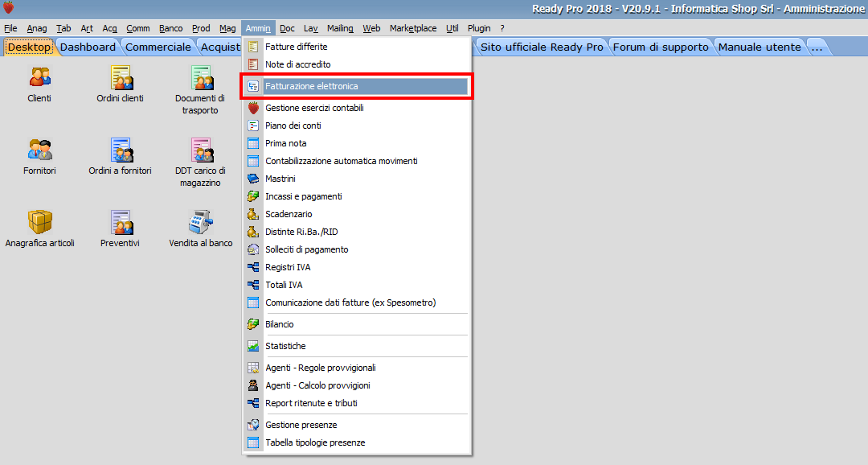Open the Mag menu
This screenshot has width=868, height=465.
(x=227, y=28)
